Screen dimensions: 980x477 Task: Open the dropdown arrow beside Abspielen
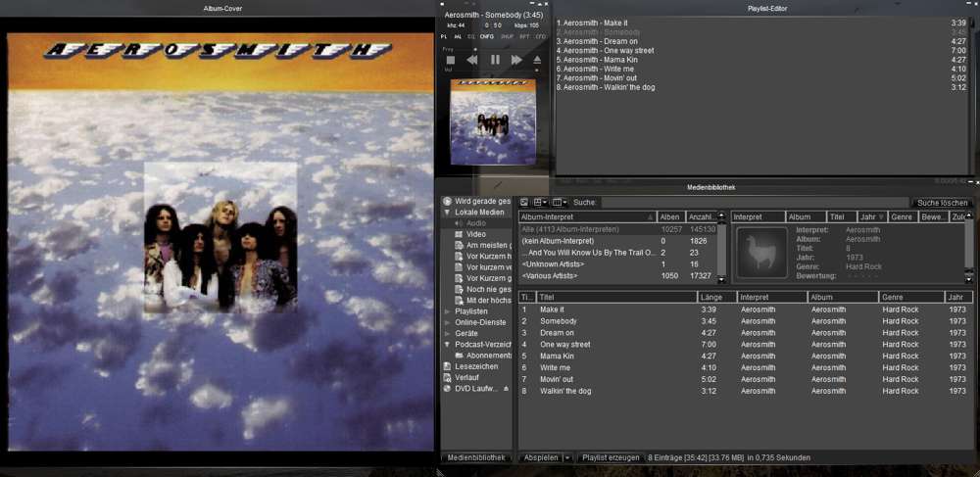click(x=567, y=457)
